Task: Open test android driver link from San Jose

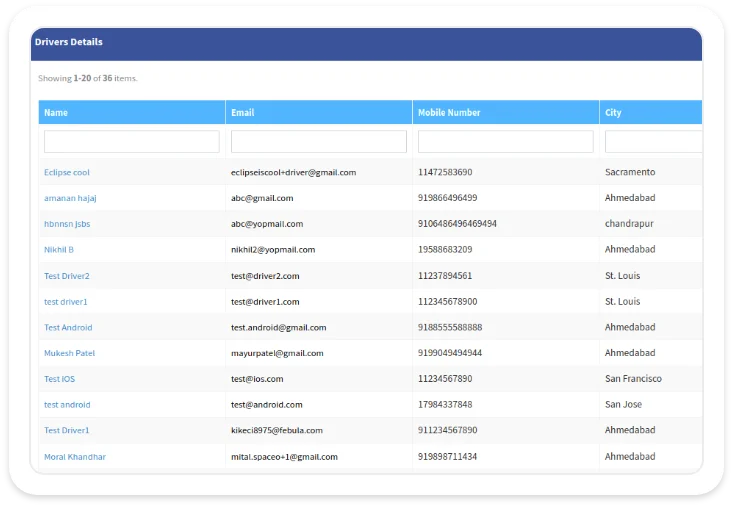Action: click(x=67, y=405)
